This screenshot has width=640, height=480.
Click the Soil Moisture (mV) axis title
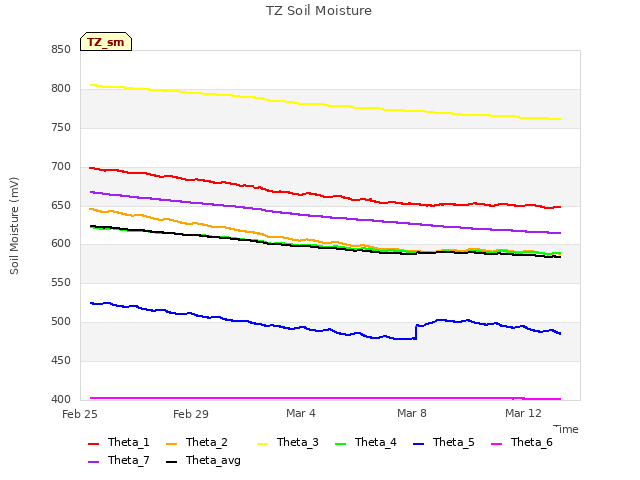(14, 226)
